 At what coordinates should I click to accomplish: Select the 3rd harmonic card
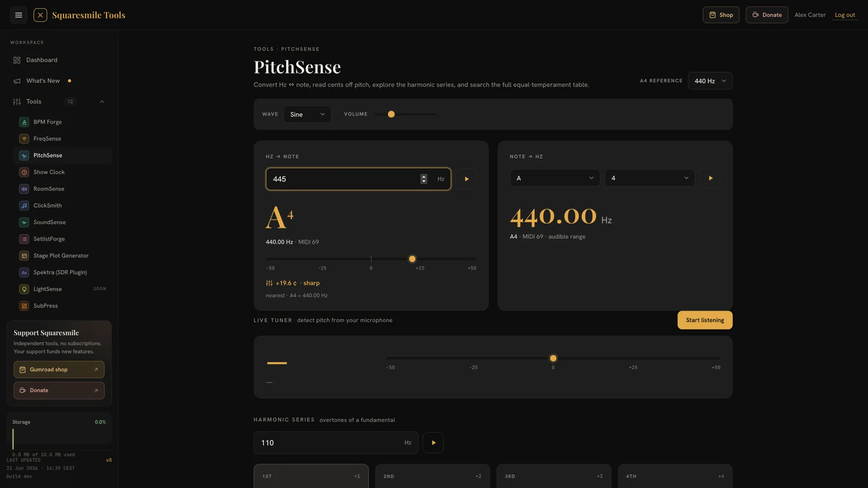click(x=554, y=476)
